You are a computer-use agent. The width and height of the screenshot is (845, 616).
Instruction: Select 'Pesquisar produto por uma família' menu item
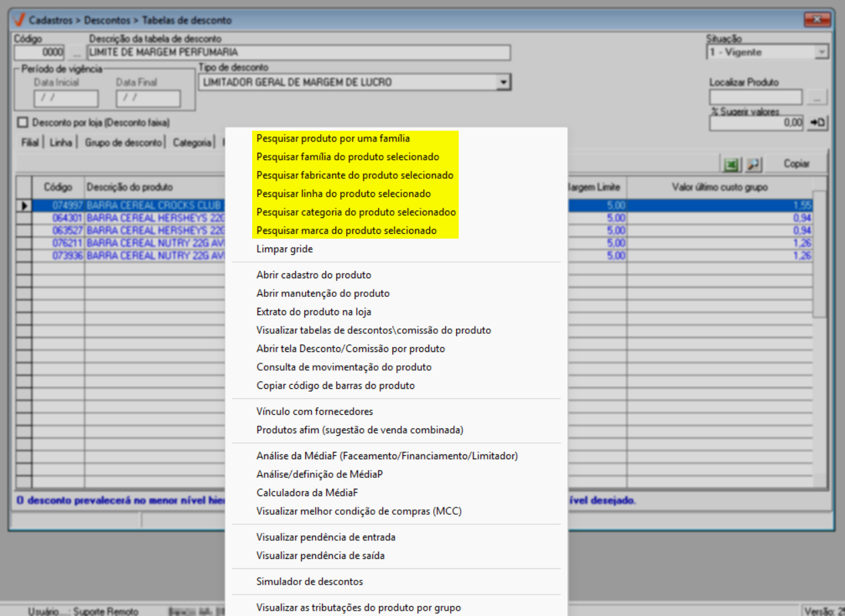coord(333,139)
